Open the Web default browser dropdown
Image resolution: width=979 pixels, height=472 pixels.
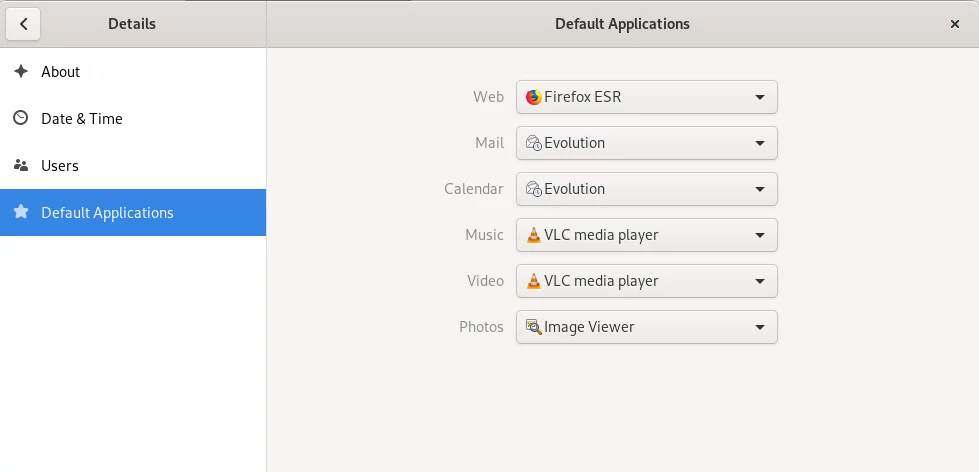coord(646,97)
